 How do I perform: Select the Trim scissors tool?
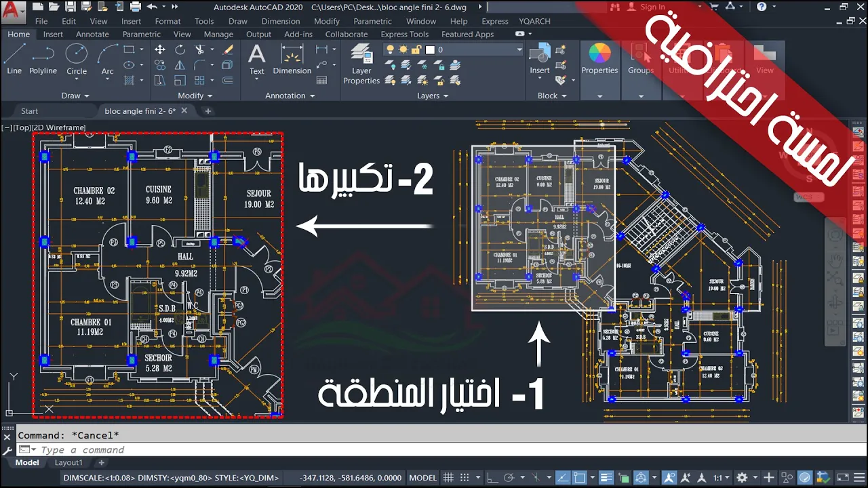[200, 49]
